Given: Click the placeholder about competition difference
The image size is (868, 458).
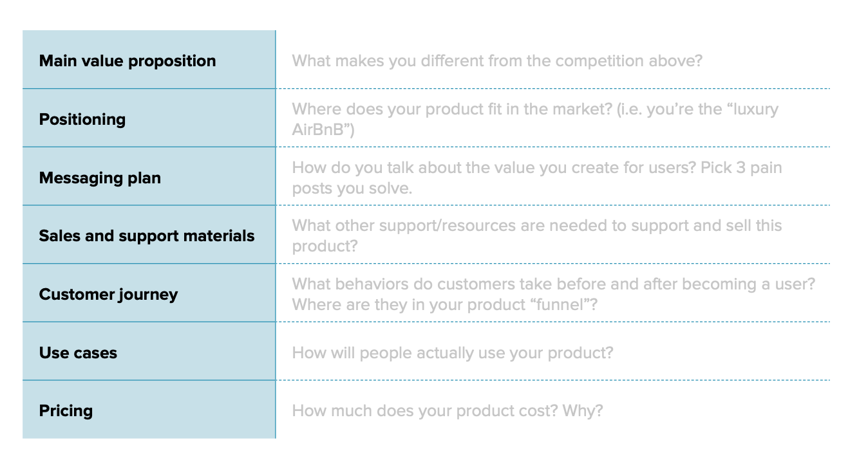Looking at the screenshot, I should (496, 61).
